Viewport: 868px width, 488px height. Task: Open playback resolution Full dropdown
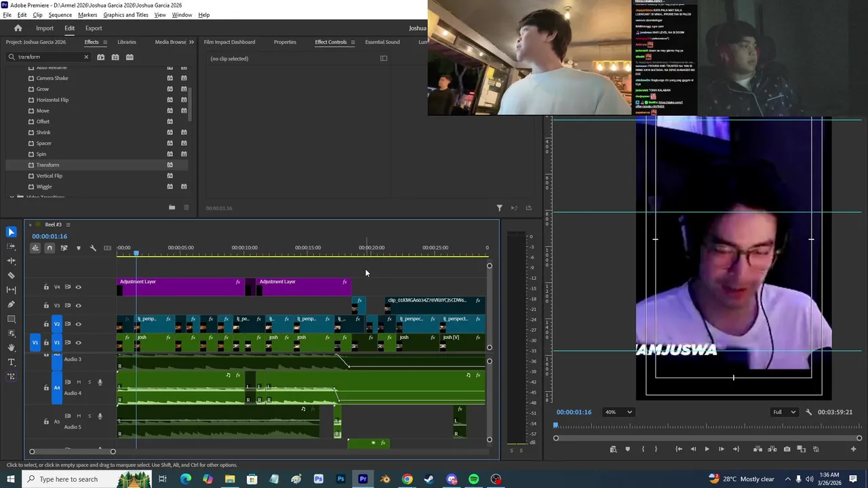(785, 412)
